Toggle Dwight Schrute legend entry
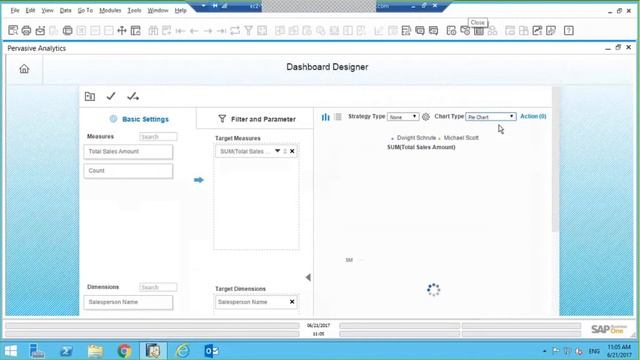 coord(413,138)
